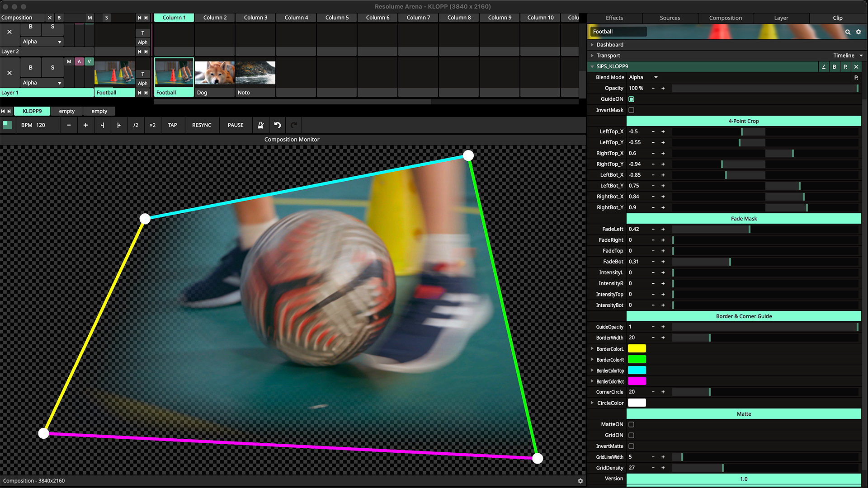This screenshot has height=488, width=868.
Task: Click the SiPS_KLOPP9 effect edit pencil icon
Action: [x=823, y=66]
